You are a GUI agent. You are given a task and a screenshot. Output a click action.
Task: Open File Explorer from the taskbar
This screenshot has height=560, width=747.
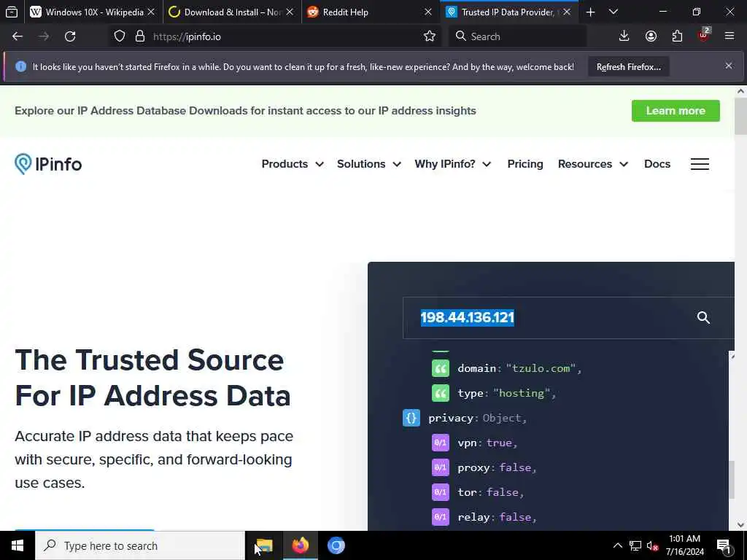264,545
